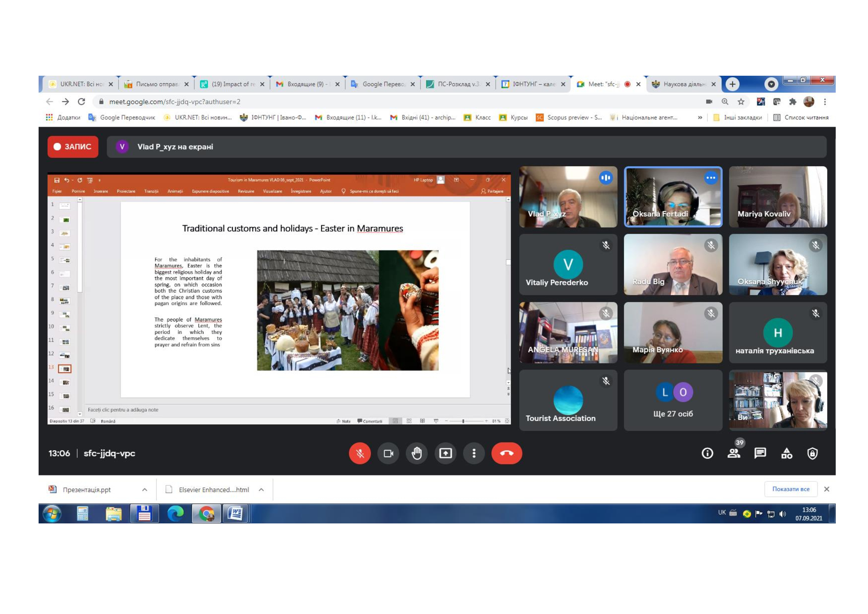Image resolution: width=868 pixels, height=614 pixels.
Task: Open the three-dot more options menu
Action: (474, 453)
